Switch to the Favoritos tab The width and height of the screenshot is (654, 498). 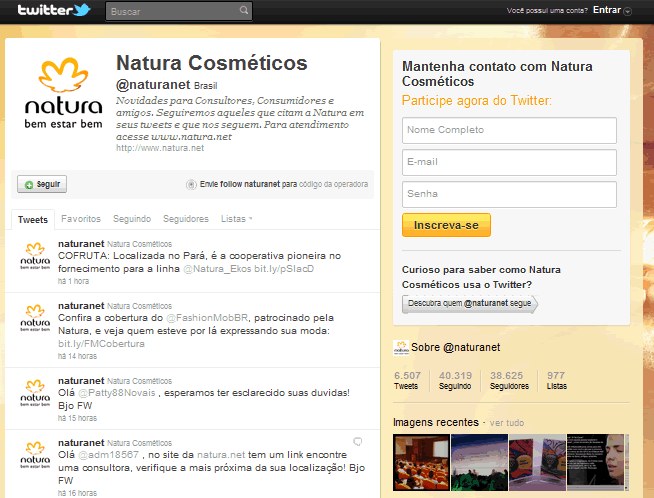point(80,219)
